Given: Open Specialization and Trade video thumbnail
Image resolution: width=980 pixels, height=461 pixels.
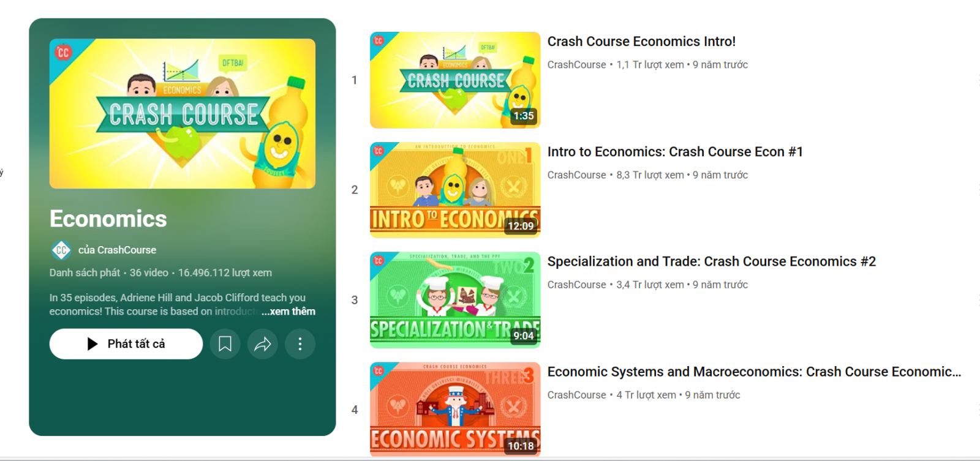Looking at the screenshot, I should click(x=455, y=300).
